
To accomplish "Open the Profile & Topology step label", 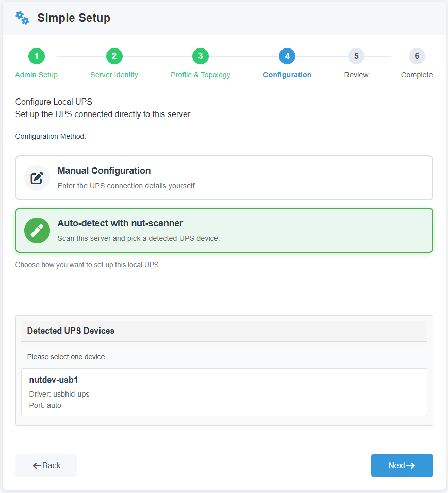I will (x=200, y=75).
